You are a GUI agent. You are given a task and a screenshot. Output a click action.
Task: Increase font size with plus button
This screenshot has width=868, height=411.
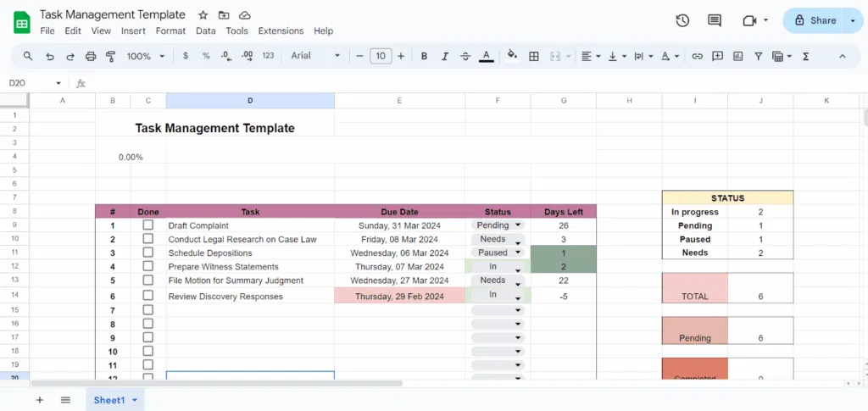point(401,56)
